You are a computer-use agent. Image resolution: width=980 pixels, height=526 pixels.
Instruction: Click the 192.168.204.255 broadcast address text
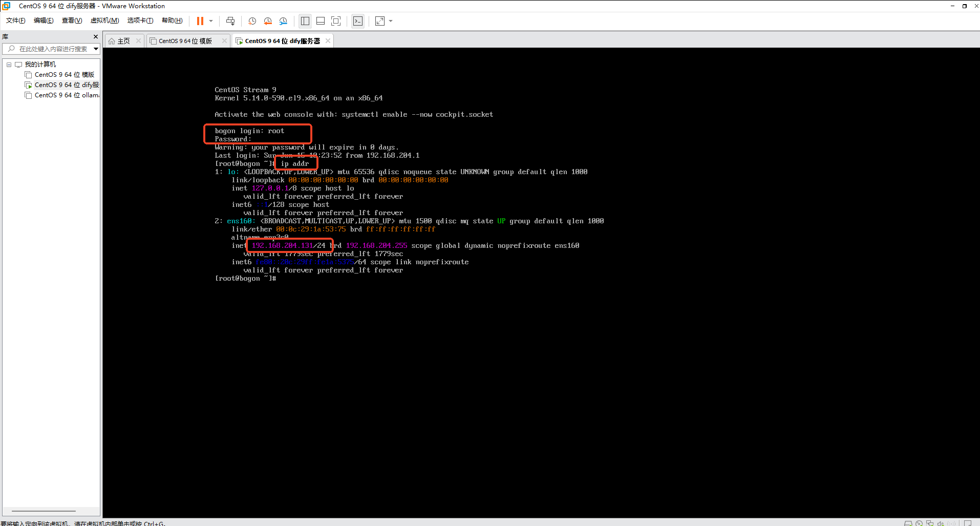(x=377, y=246)
